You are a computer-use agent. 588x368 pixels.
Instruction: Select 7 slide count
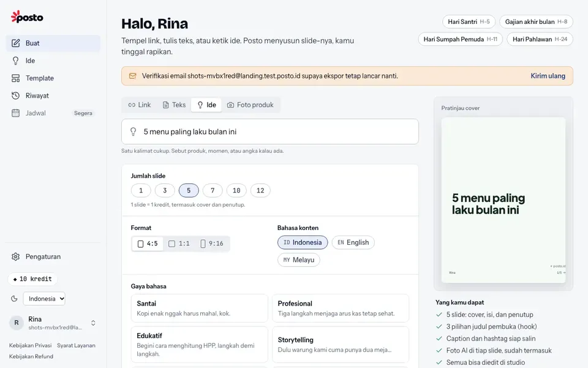[213, 190]
